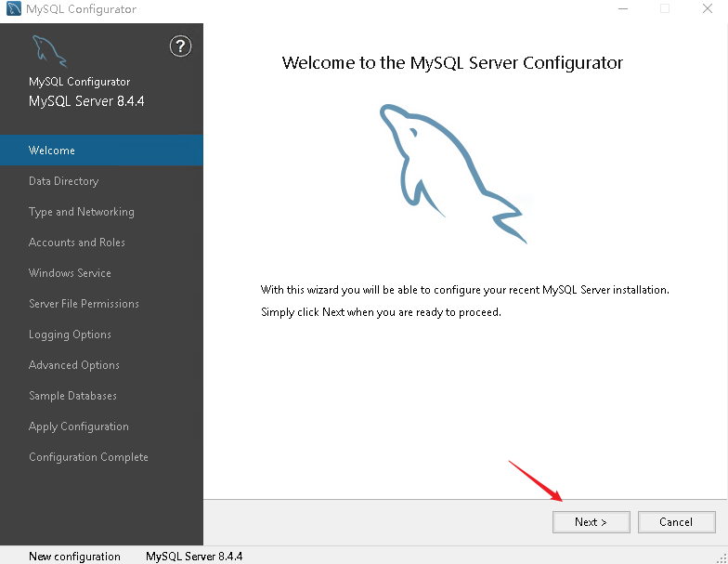Open Advanced Options step
This screenshot has height=564, width=728.
click(102, 364)
